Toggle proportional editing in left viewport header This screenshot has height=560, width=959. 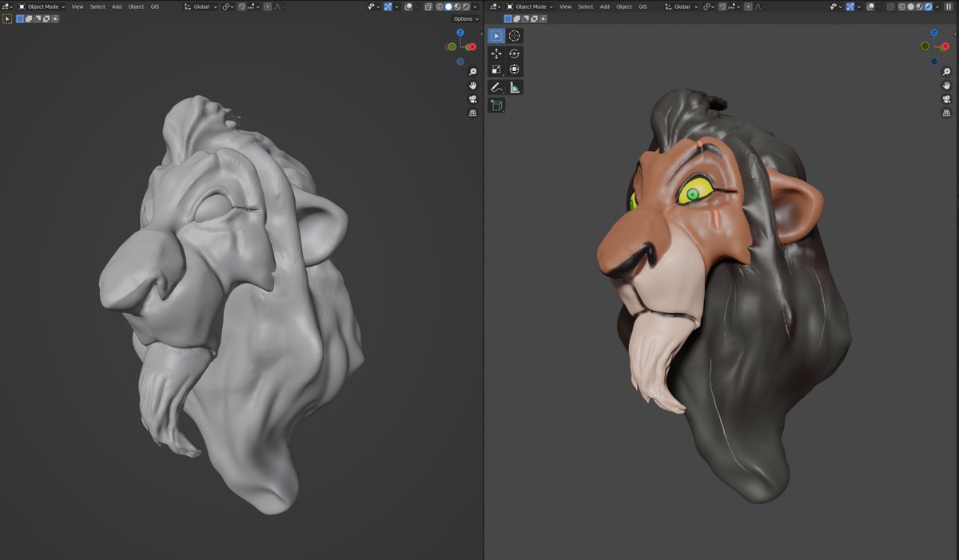coord(268,6)
